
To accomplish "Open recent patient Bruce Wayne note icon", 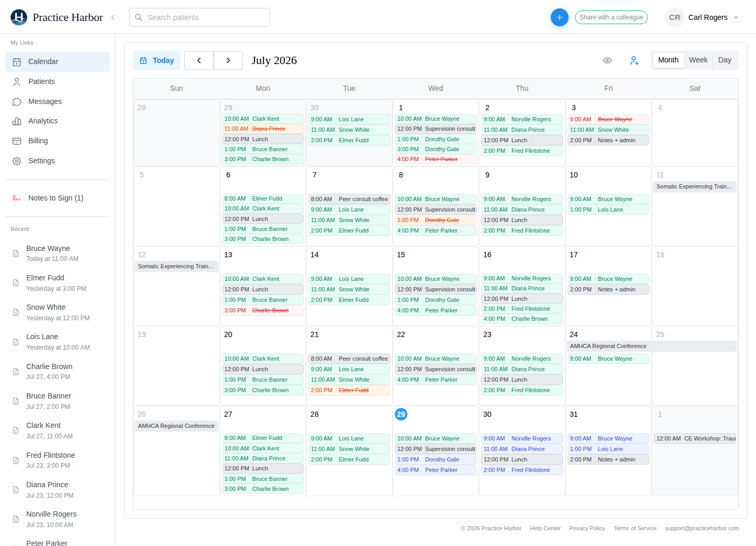I will pyautogui.click(x=16, y=254).
